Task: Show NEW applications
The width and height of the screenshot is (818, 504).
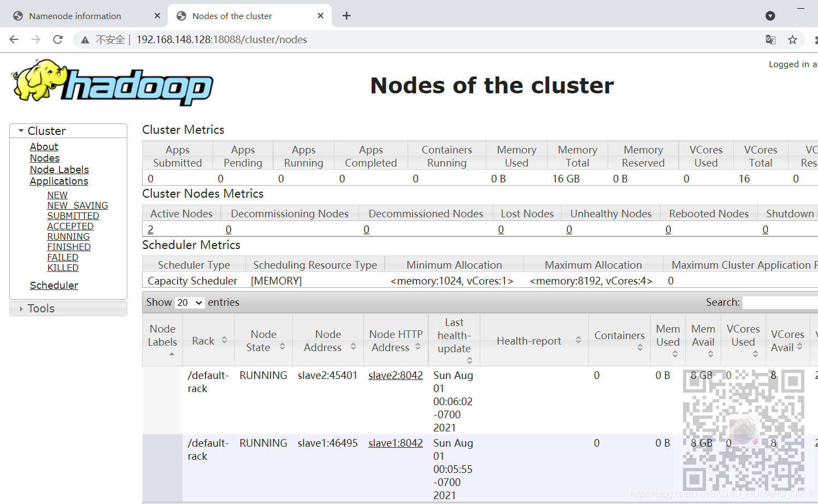Action: (57, 195)
